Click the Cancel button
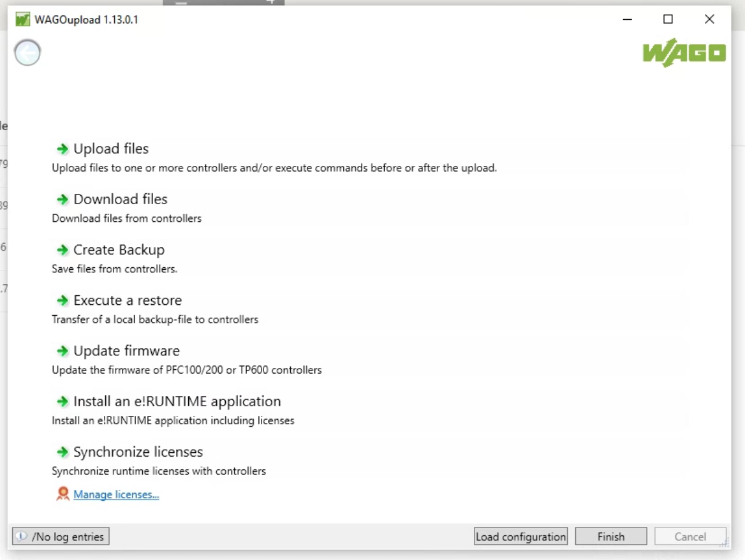The height and width of the screenshot is (560, 745). coord(690,536)
